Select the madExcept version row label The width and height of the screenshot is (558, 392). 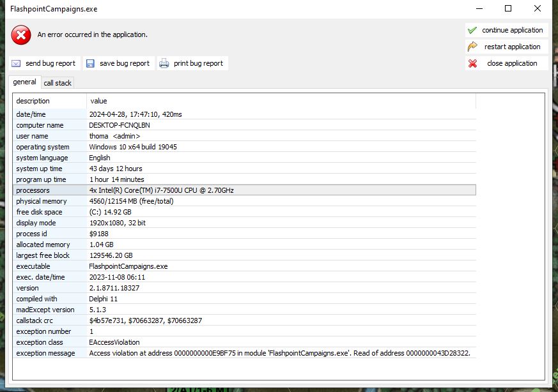pos(45,310)
